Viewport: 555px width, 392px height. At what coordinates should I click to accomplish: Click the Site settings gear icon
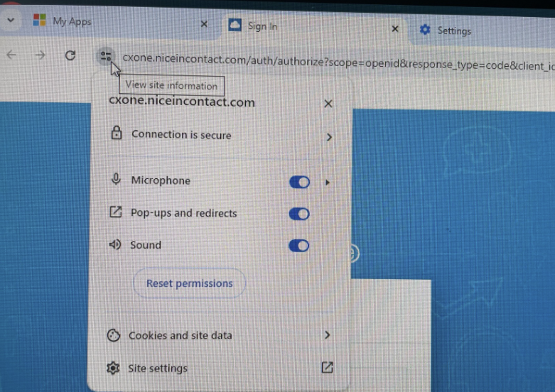coord(113,368)
